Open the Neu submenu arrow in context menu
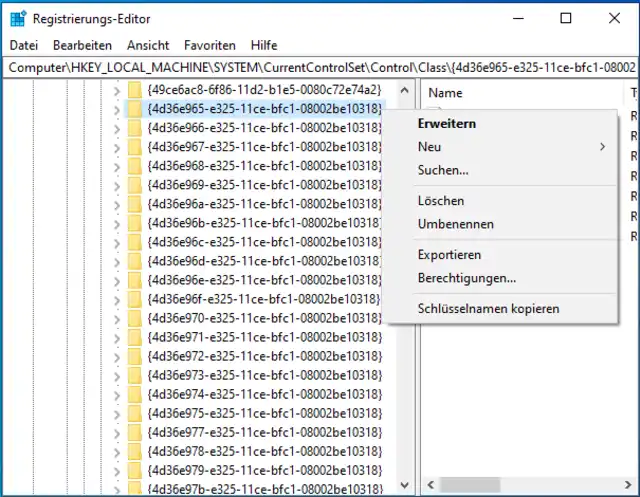This screenshot has width=640, height=497. [602, 147]
